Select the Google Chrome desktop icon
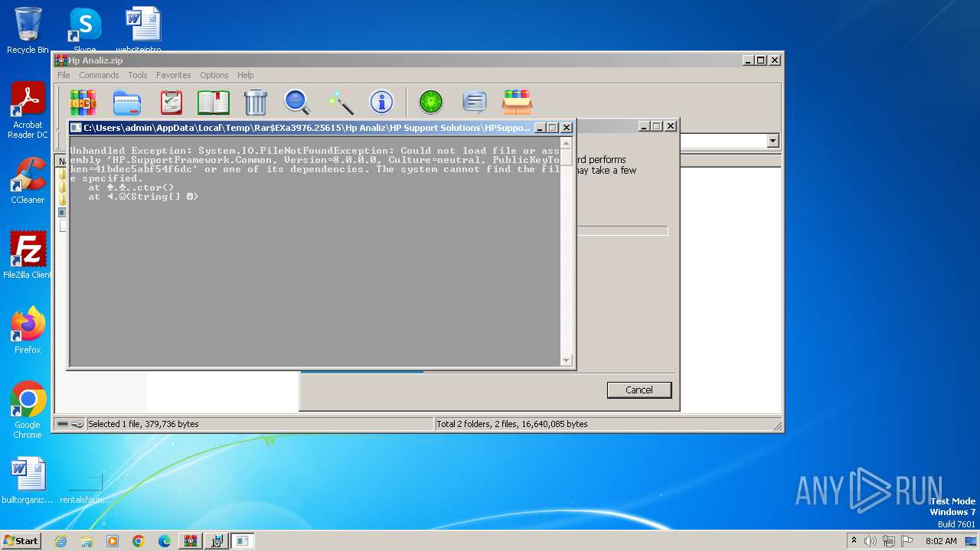The width and height of the screenshot is (980, 551). pyautogui.click(x=28, y=410)
